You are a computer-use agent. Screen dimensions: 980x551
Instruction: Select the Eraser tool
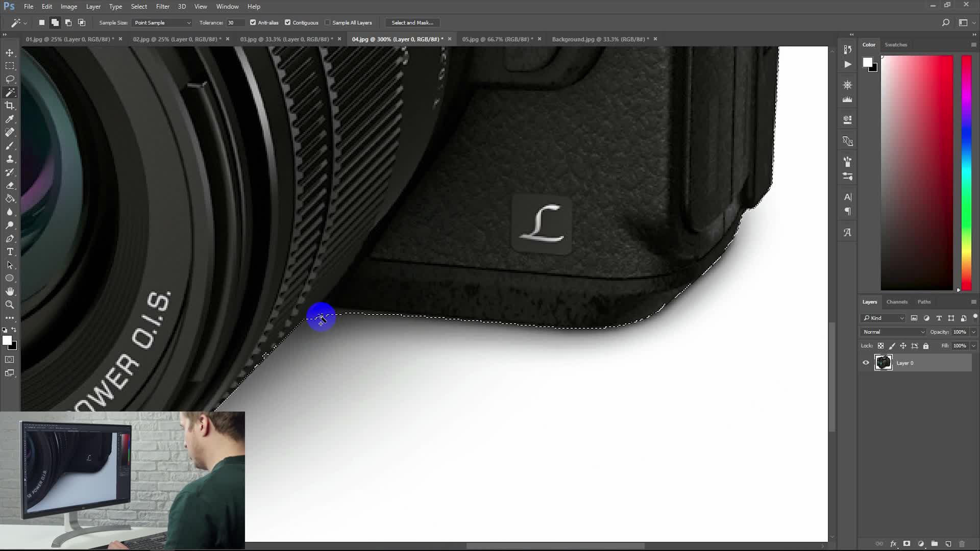tap(10, 185)
